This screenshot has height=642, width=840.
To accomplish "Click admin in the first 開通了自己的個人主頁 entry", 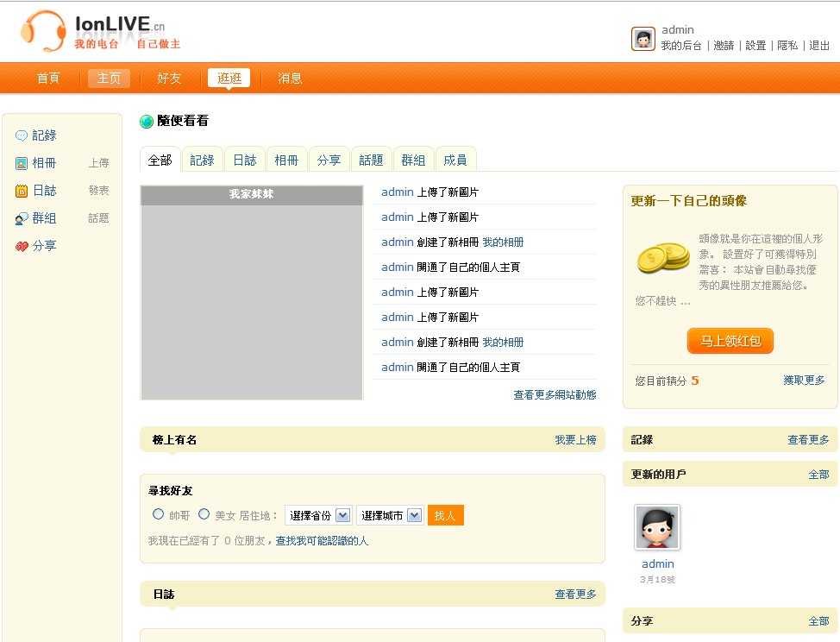I will (x=398, y=267).
